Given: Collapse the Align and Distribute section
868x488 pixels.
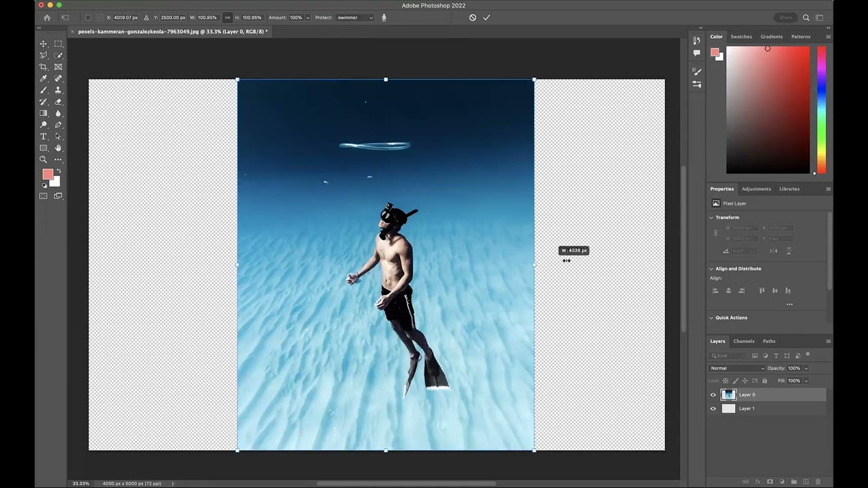Looking at the screenshot, I should click(x=711, y=268).
